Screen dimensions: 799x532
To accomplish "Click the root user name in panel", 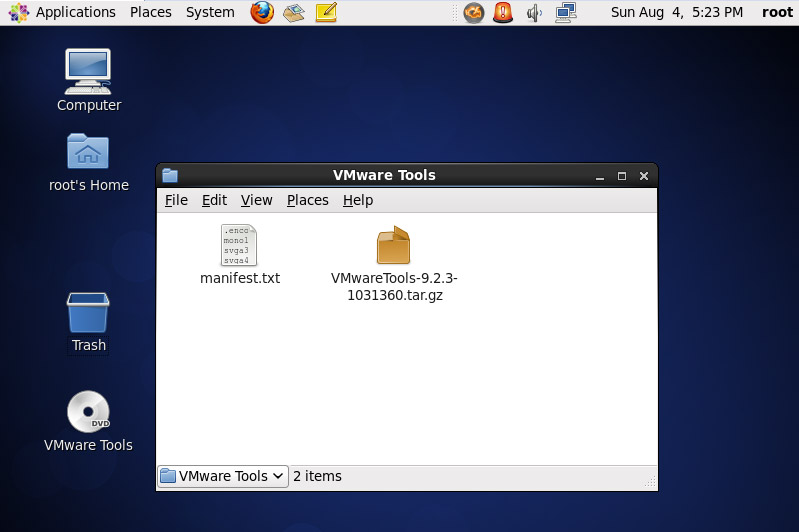I will pos(777,12).
